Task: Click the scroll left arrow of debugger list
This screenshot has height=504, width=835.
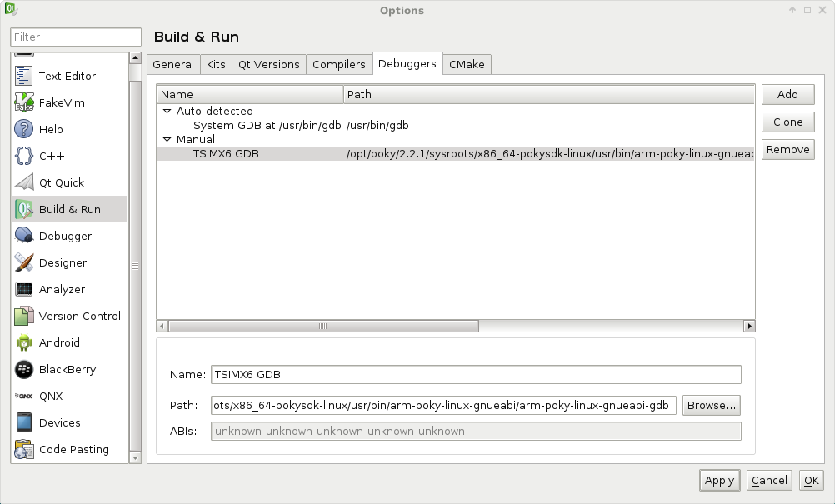Action: (x=162, y=326)
